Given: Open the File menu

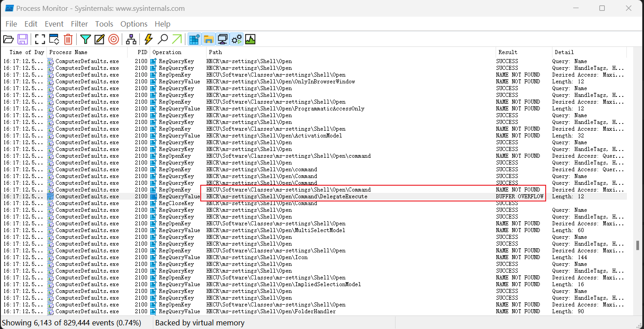Looking at the screenshot, I should coord(11,24).
